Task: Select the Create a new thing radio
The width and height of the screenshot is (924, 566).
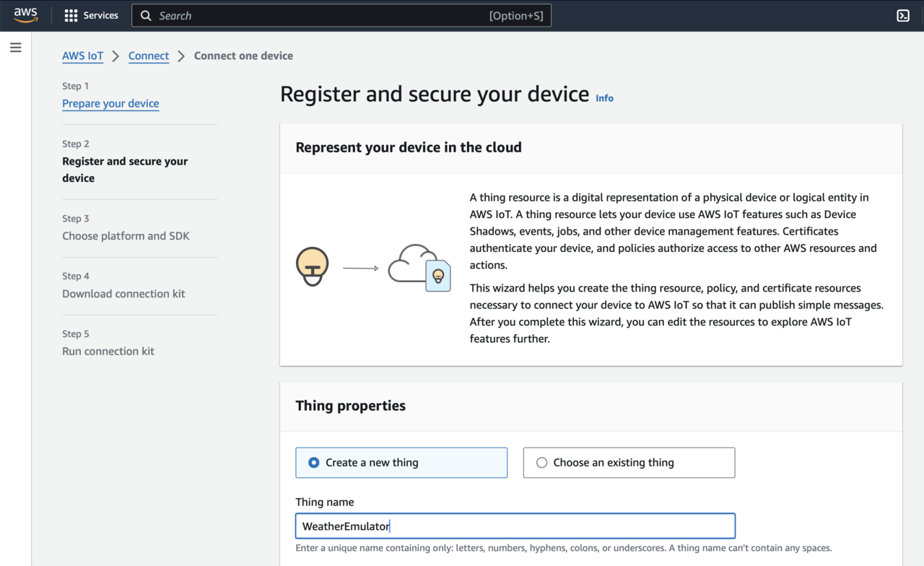Action: 314,463
